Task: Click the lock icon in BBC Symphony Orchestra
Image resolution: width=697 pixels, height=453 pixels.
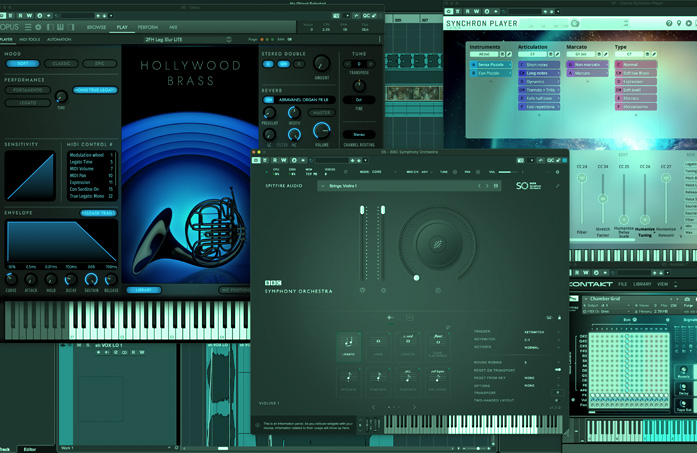Action: (559, 317)
